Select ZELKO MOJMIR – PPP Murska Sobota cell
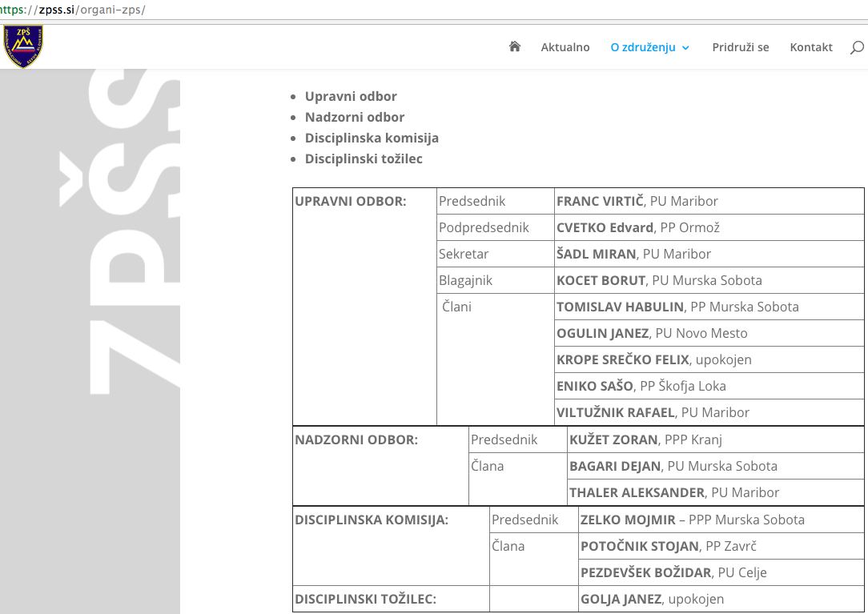The height and width of the screenshot is (614, 868). (721, 520)
